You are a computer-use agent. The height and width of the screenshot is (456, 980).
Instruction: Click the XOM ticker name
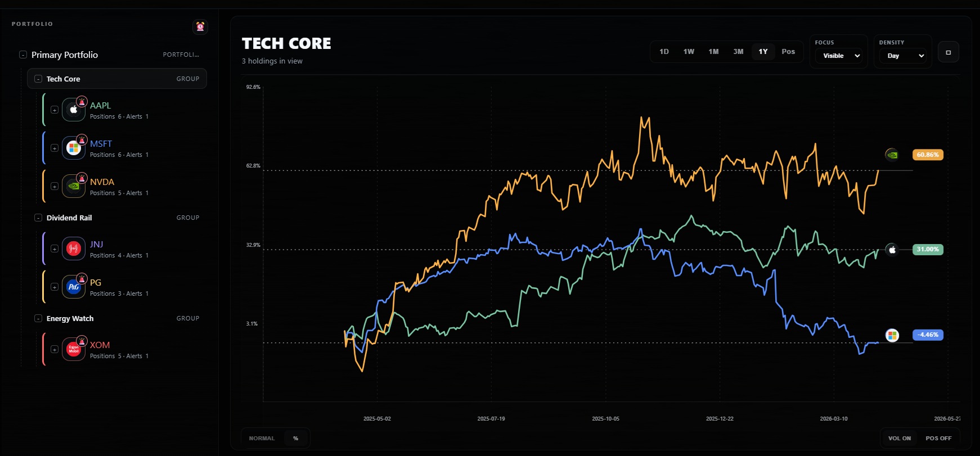tap(100, 345)
